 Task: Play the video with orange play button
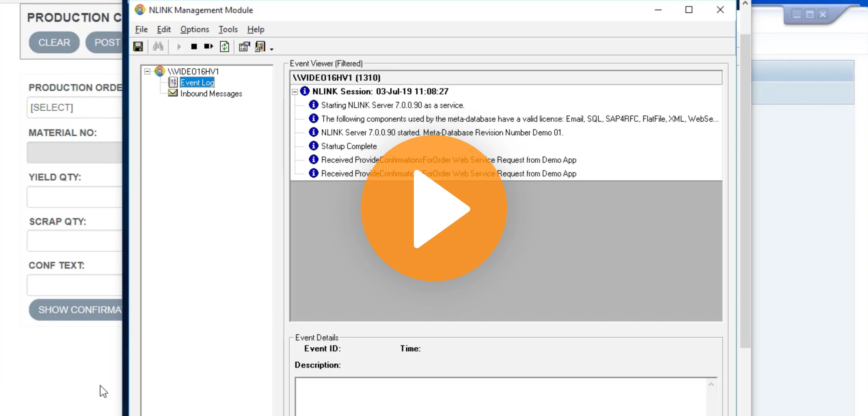(x=434, y=209)
